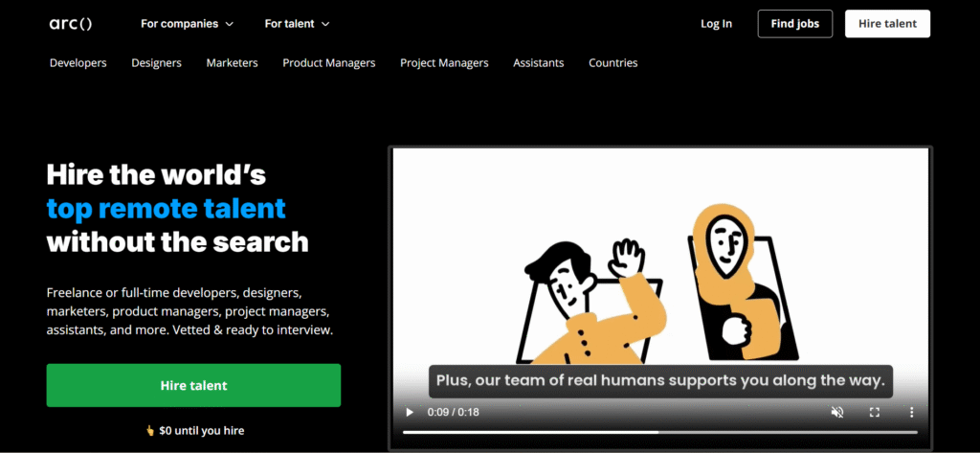The width and height of the screenshot is (980, 453).
Task: Click the Find jobs button
Action: coord(795,24)
